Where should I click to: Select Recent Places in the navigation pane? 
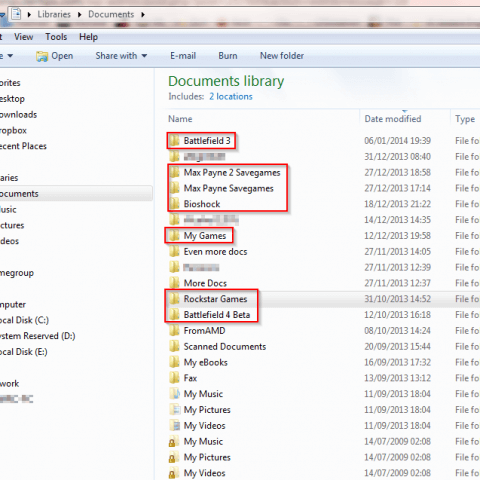[x=23, y=146]
